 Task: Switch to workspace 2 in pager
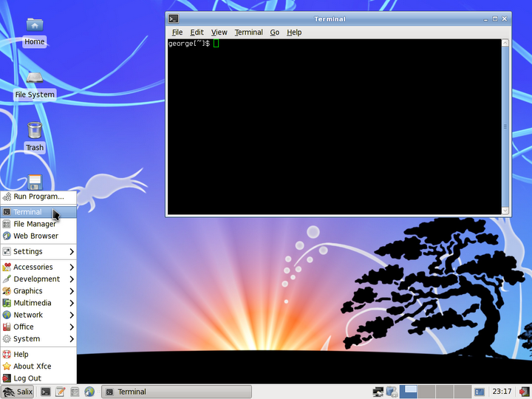[x=426, y=392]
